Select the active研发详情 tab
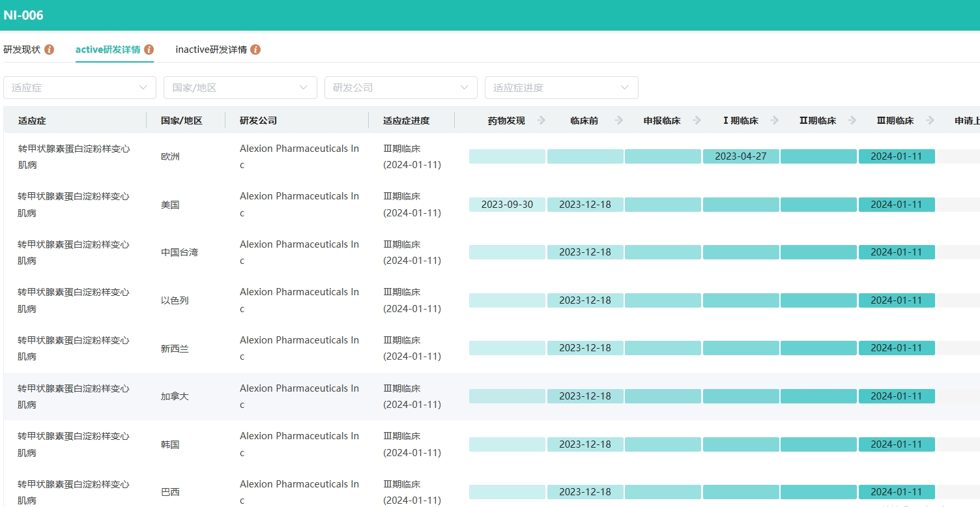 [x=108, y=50]
